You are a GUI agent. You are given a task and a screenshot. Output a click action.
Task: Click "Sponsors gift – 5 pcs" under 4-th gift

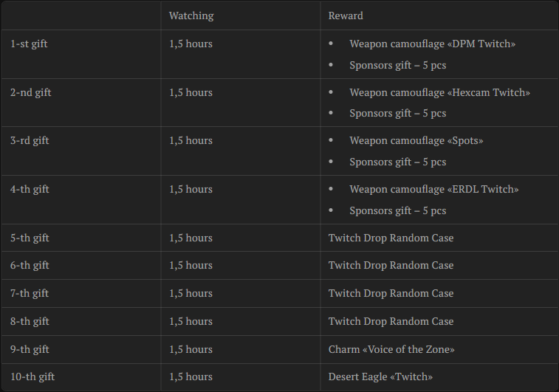(x=398, y=211)
